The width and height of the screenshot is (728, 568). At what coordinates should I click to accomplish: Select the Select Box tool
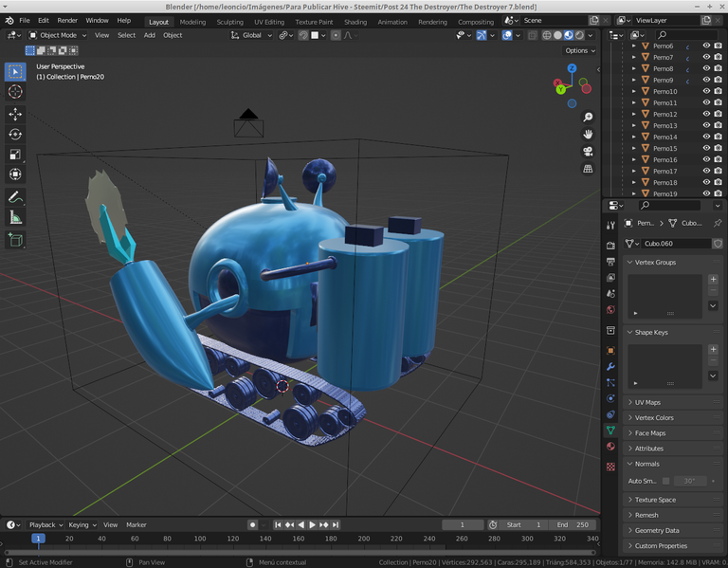coord(15,72)
